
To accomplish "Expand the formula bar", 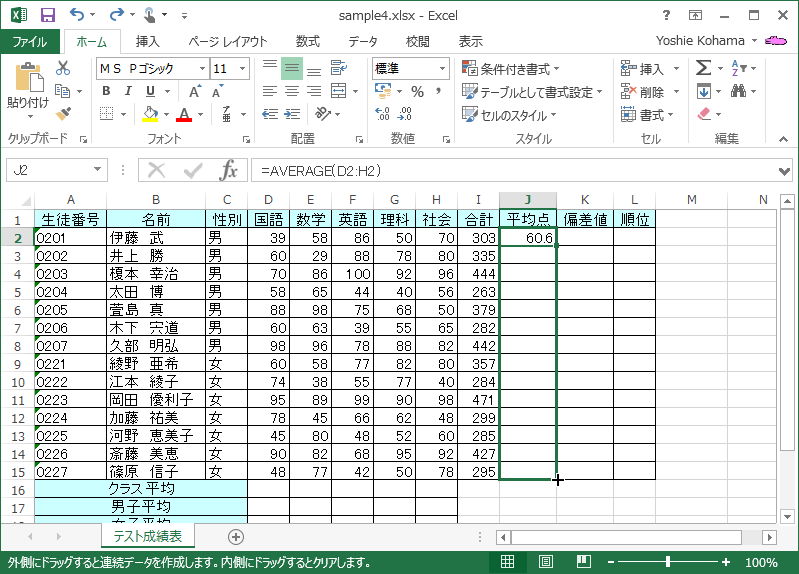I will (x=785, y=171).
